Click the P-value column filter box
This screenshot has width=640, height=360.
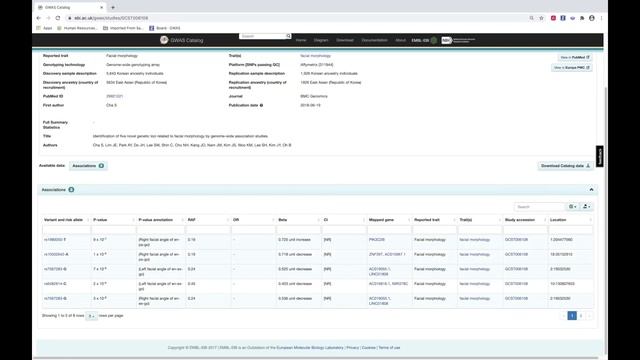point(113,230)
